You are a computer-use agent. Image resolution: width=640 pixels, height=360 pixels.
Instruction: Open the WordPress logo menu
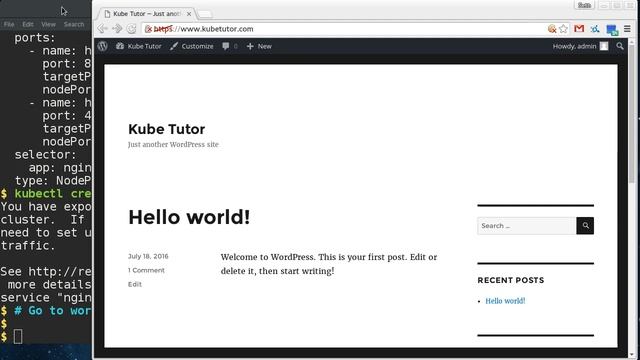point(102,46)
